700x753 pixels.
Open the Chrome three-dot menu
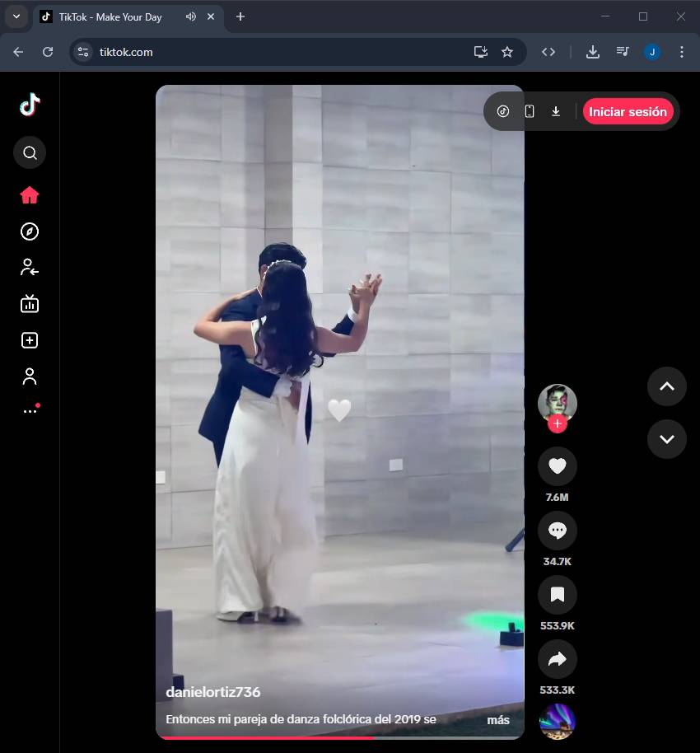coord(681,52)
